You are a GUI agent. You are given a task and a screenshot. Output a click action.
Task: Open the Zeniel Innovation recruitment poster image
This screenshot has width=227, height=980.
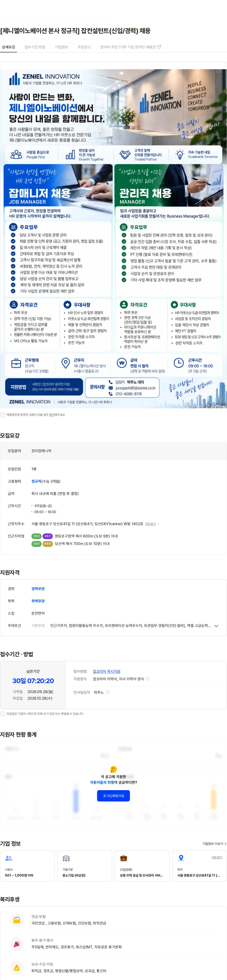click(x=113, y=238)
